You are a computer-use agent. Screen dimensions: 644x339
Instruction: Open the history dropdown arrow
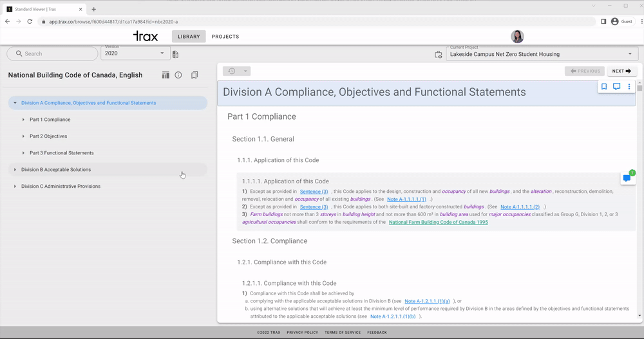(245, 71)
